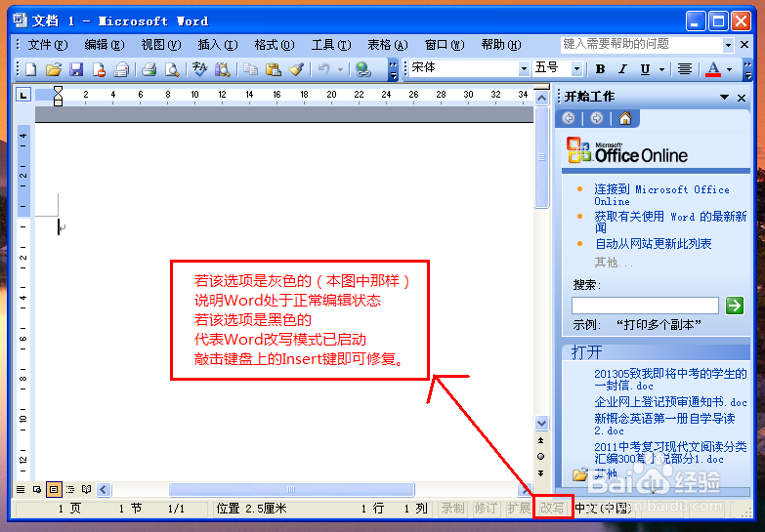Switch to Normal view button
The image size is (765, 532).
(21, 489)
